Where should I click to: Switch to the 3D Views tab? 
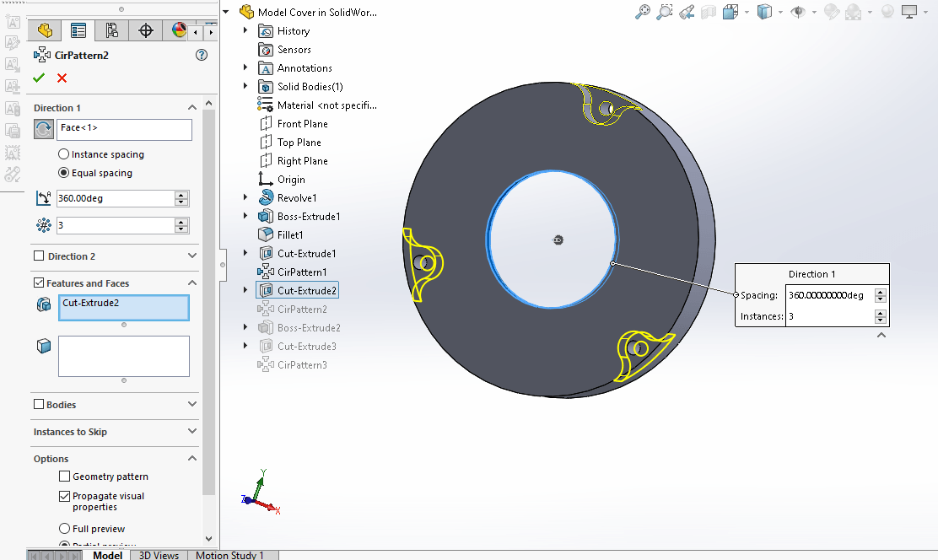[159, 555]
